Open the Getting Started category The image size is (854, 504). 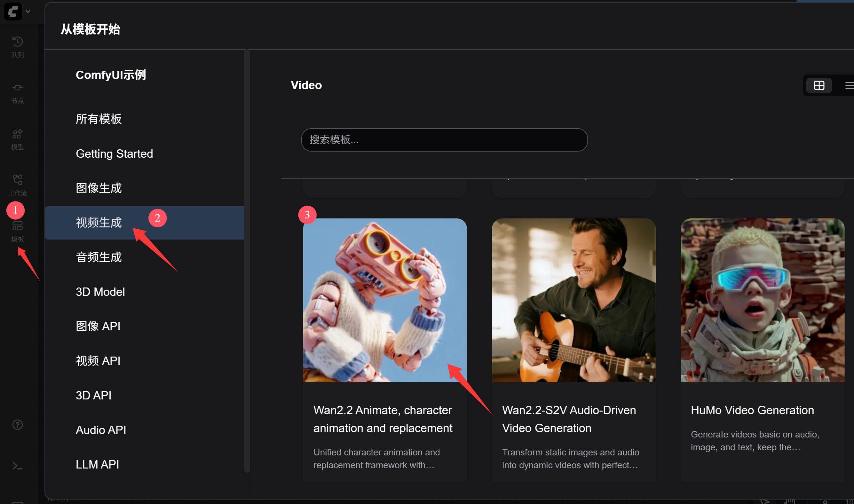(x=114, y=154)
